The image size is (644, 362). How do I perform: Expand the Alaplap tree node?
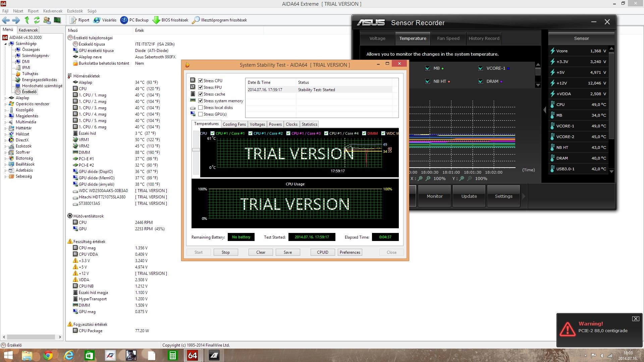(5, 98)
